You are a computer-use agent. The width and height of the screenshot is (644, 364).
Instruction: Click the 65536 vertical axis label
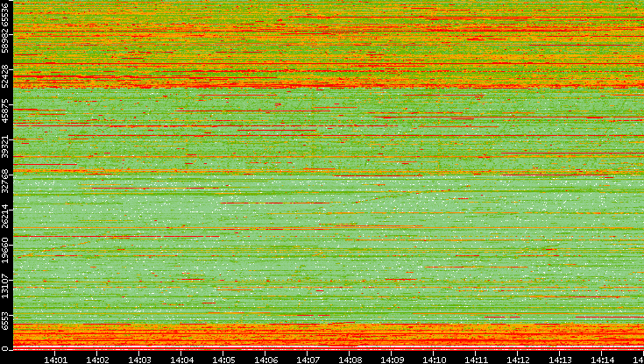pyautogui.click(x=4, y=14)
